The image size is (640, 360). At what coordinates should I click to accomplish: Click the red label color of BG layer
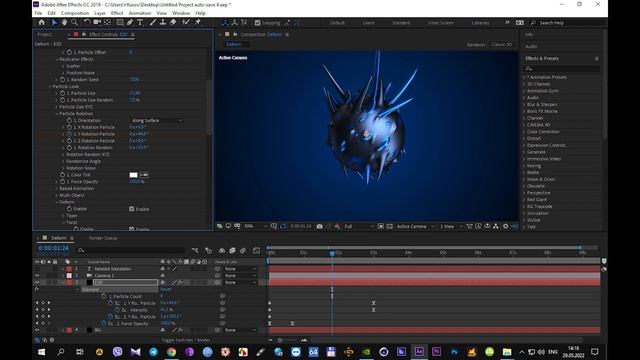[69, 330]
